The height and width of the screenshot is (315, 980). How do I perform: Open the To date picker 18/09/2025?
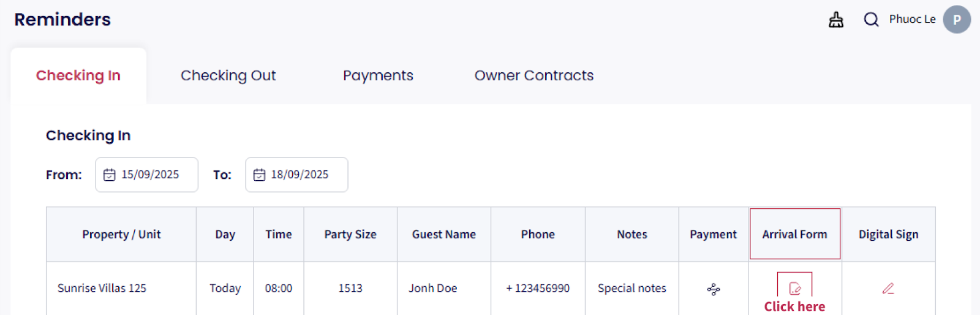(x=300, y=175)
